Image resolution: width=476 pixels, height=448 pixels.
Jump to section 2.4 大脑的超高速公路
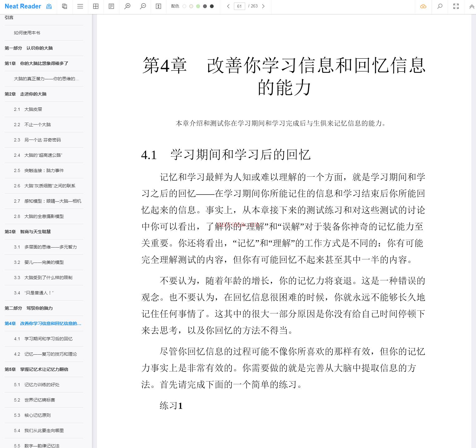coord(38,155)
